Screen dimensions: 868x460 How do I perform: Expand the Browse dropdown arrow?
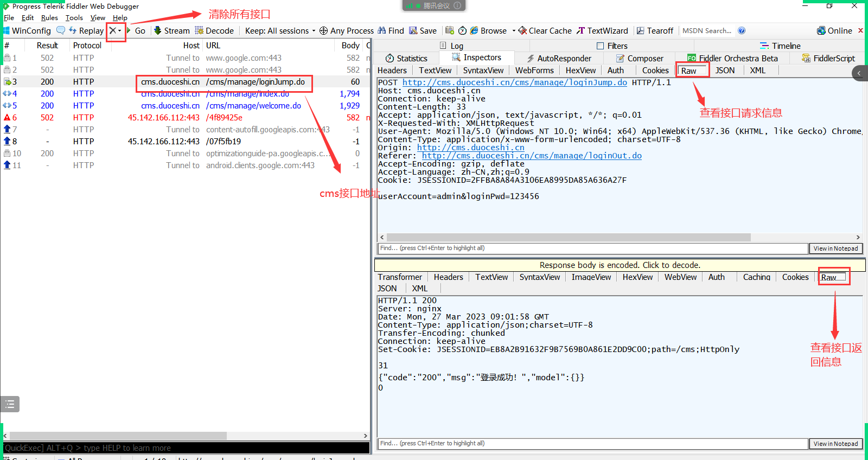click(514, 31)
